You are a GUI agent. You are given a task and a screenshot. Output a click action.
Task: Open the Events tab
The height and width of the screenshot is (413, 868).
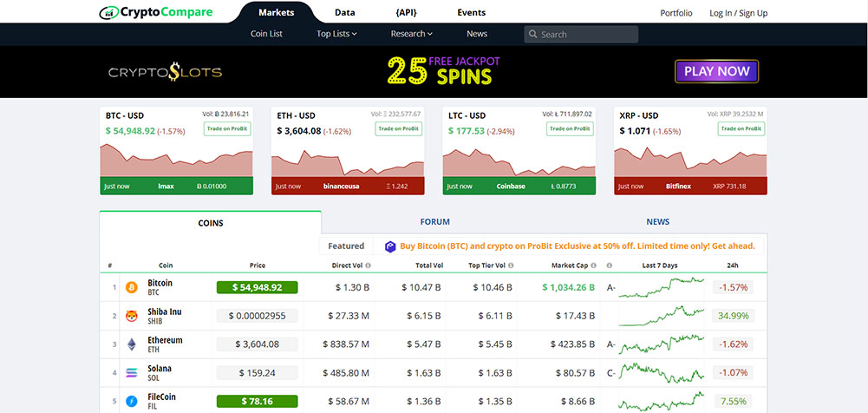(x=472, y=12)
